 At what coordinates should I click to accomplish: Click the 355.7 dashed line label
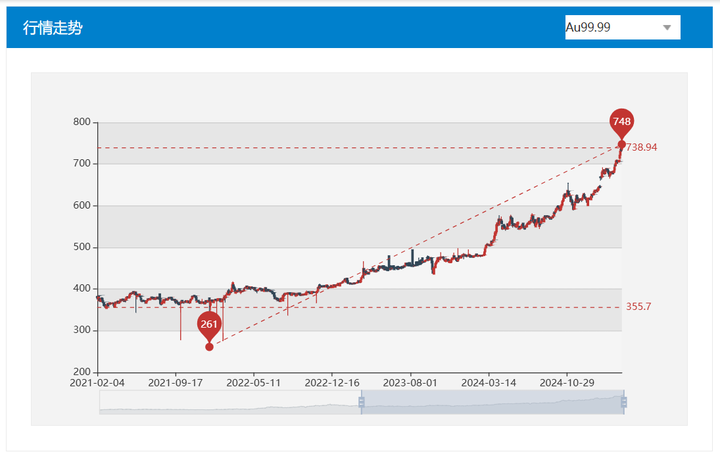point(640,307)
